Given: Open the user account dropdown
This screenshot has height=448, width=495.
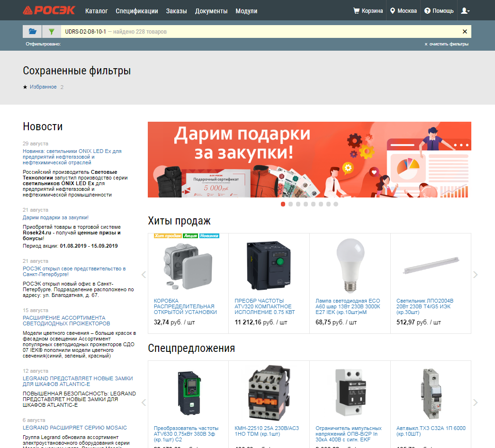Looking at the screenshot, I should point(465,11).
